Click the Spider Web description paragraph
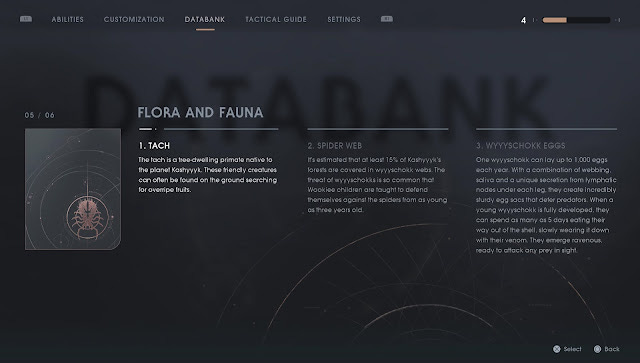 (x=377, y=185)
